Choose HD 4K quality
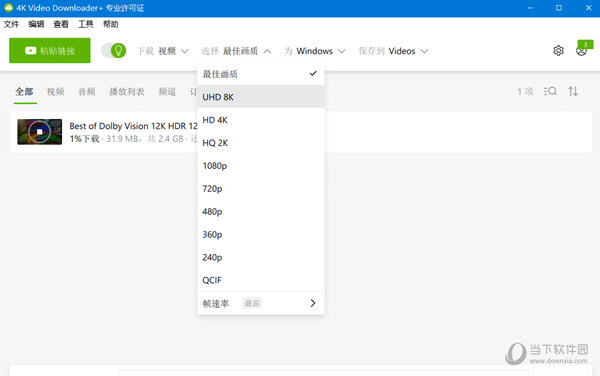Image resolution: width=600 pixels, height=376 pixels. (261, 120)
